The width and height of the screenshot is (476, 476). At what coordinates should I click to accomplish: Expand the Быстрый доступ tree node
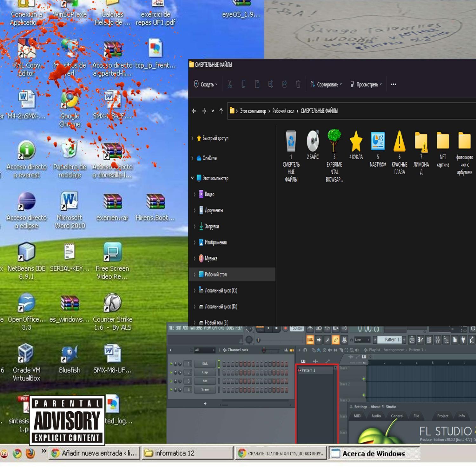(x=192, y=138)
